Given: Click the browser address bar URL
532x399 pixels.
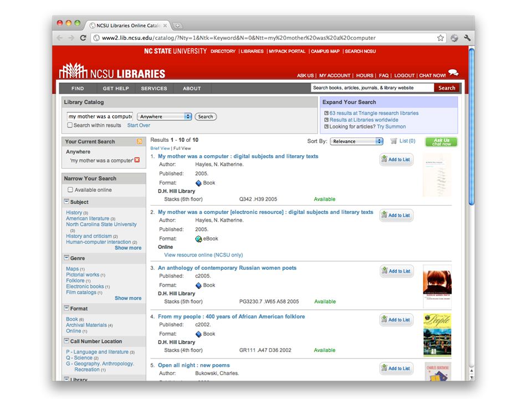Looking at the screenshot, I should pyautogui.click(x=238, y=38).
